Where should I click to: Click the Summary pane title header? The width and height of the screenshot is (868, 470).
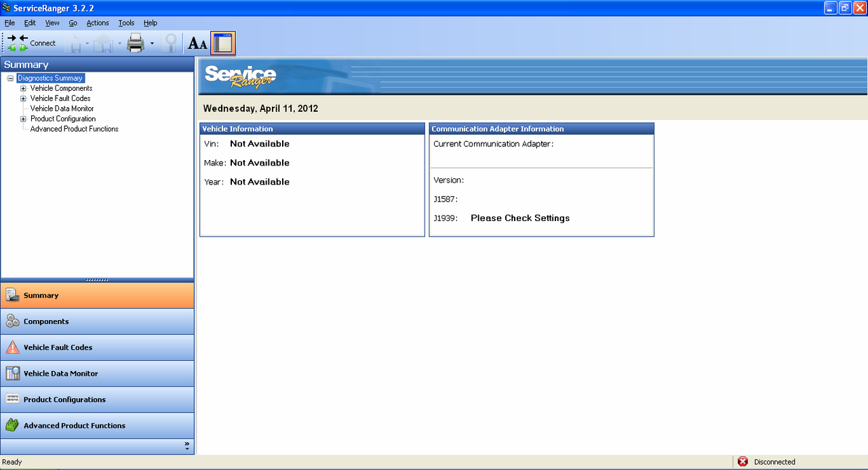tap(97, 64)
